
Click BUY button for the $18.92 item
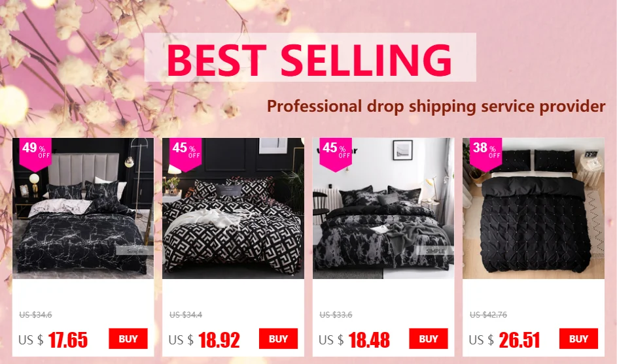[278, 339]
